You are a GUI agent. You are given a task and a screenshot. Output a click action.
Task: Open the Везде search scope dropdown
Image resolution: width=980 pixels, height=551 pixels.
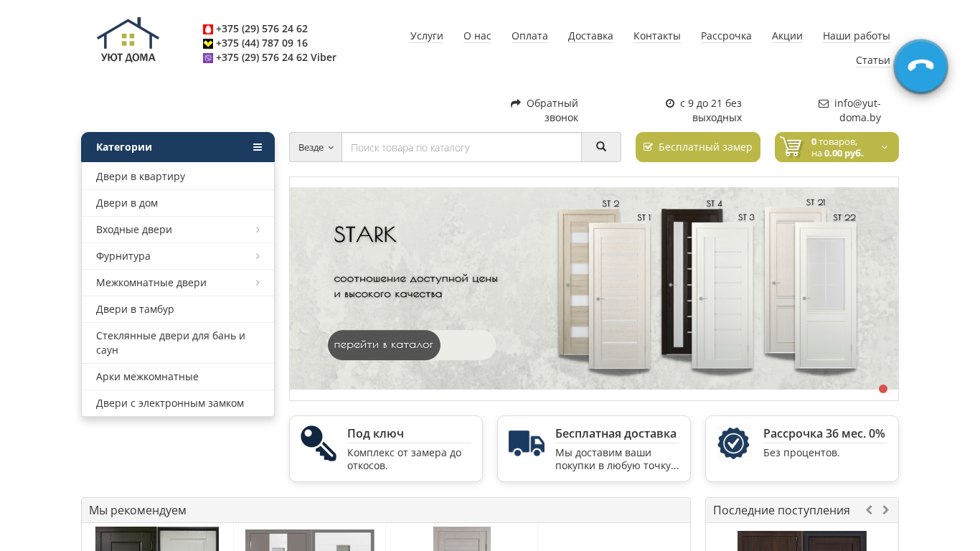pyautogui.click(x=316, y=147)
